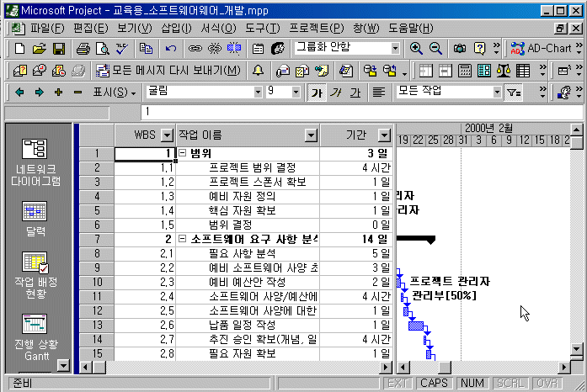Select task '프로젝트 범위 결정' cell
The width and height of the screenshot is (587, 392).
[x=248, y=167]
